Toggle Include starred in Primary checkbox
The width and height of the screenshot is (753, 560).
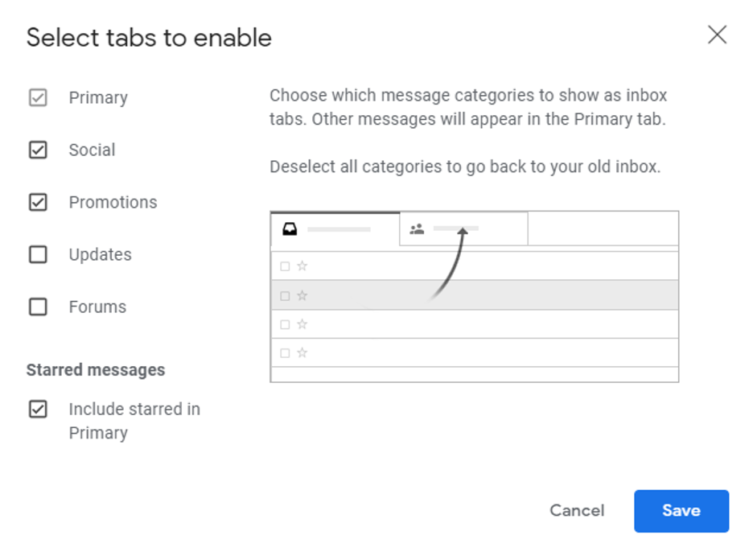tap(38, 410)
